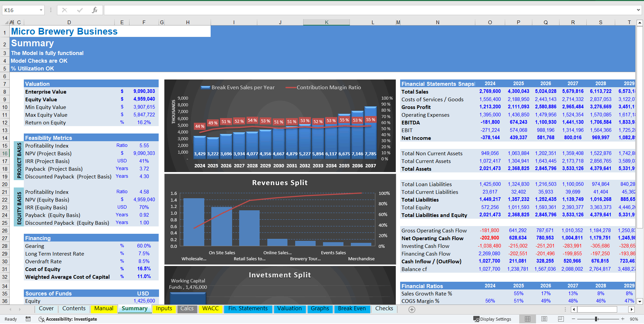Open the Checks sheet tab

click(384, 309)
